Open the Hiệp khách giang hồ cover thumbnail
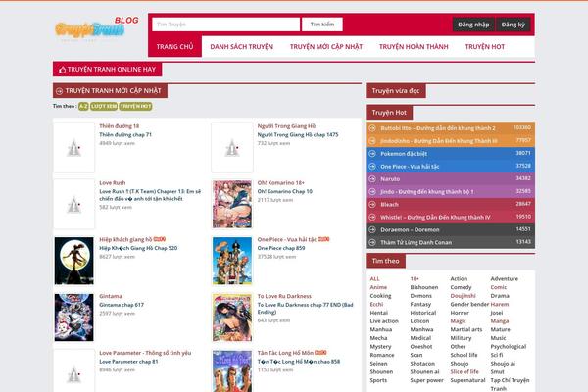This screenshot has height=392, width=588. tap(73, 261)
